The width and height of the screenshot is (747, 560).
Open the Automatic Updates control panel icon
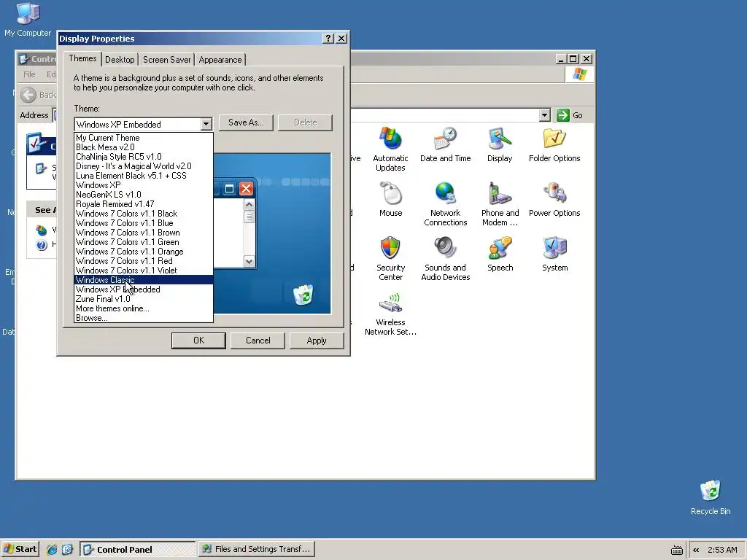390,149
